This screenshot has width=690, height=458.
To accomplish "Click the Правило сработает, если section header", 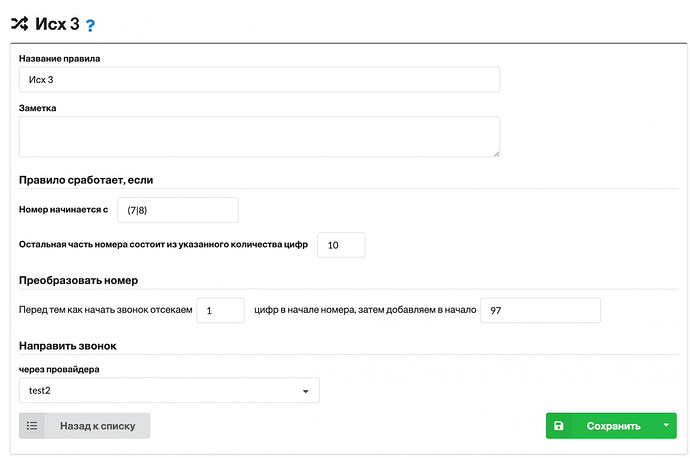I will click(x=86, y=180).
